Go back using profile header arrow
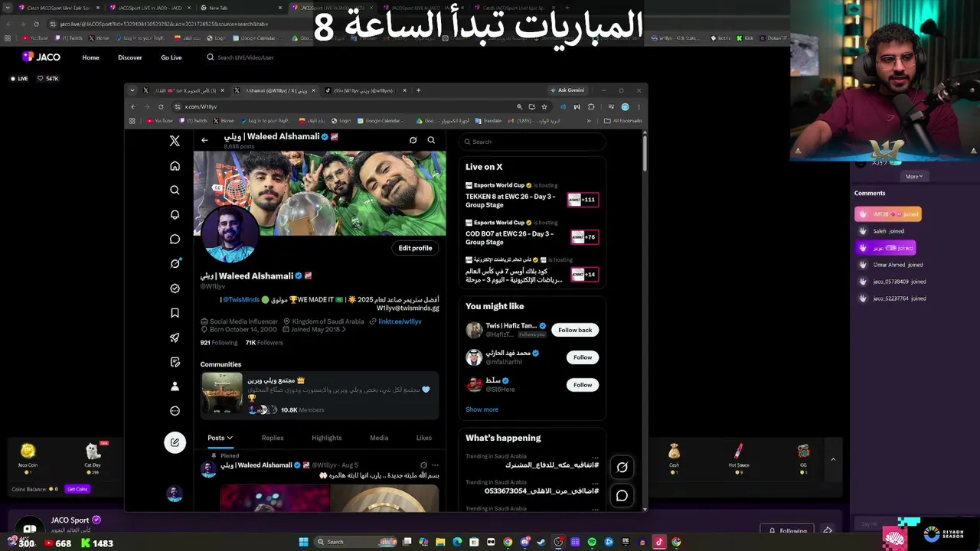The image size is (980, 551). pos(204,140)
